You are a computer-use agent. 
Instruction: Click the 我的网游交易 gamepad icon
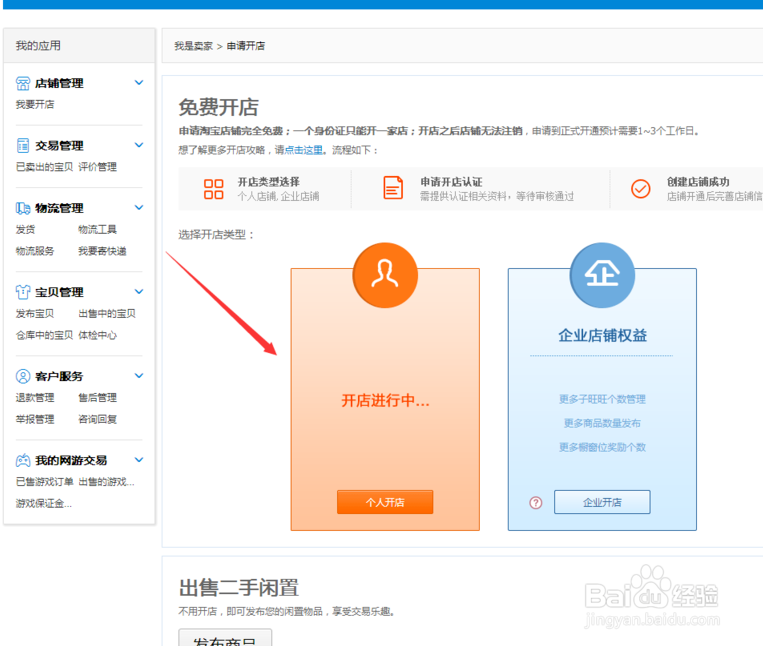23,460
